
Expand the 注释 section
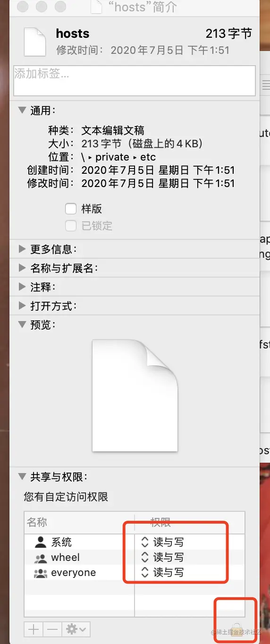22,287
